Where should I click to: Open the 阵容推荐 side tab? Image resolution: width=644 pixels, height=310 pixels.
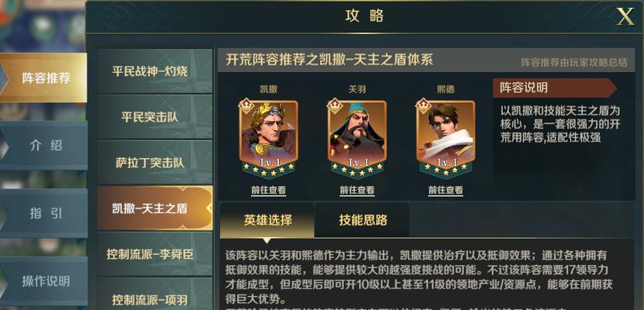[x=43, y=77]
